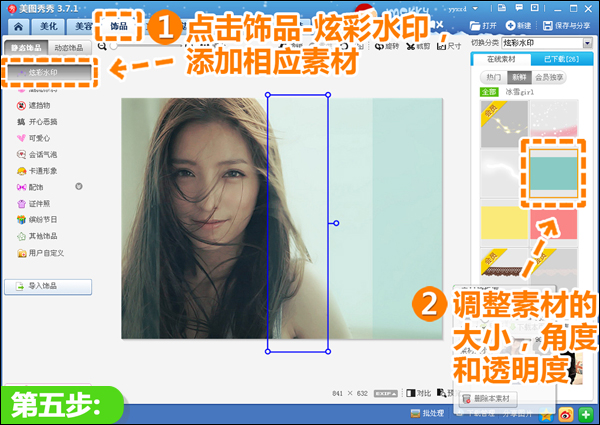The height and width of the screenshot is (425, 600).
Task: Open the skin icon in title bar
Action: click(x=502, y=8)
